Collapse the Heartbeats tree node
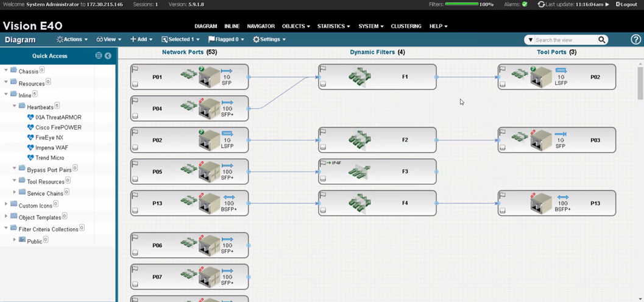The image size is (644, 302). pos(15,107)
